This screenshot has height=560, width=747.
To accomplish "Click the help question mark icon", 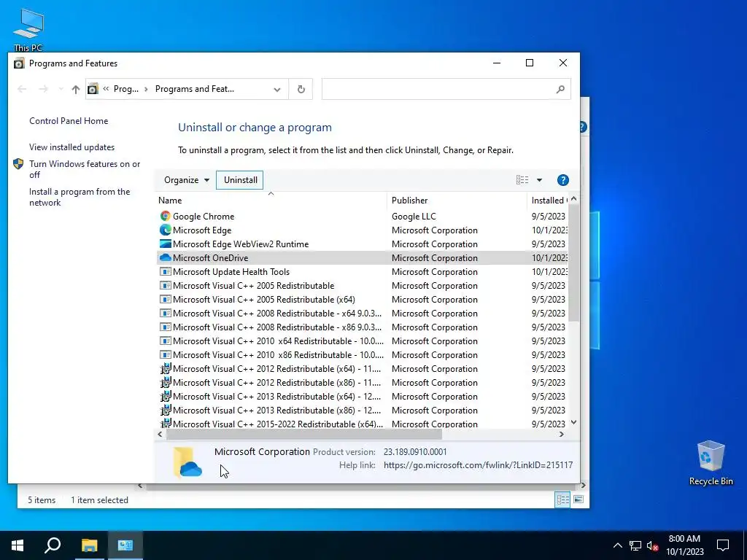I will coord(562,180).
